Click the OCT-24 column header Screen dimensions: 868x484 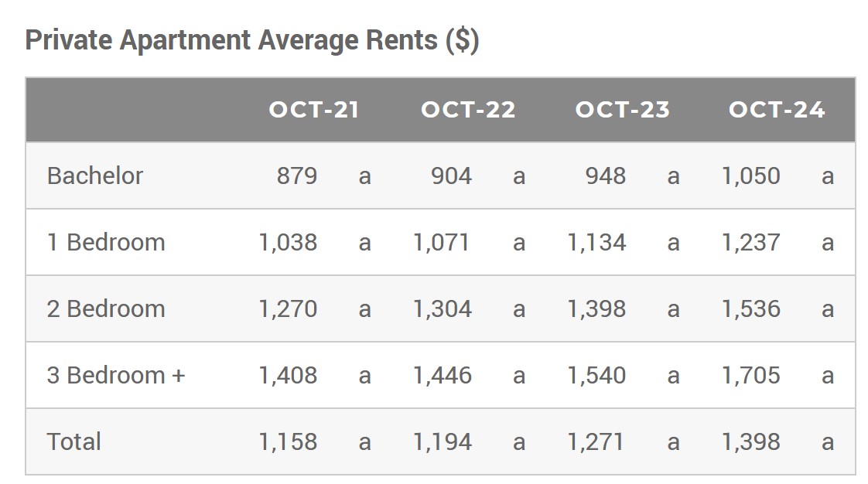point(777,110)
